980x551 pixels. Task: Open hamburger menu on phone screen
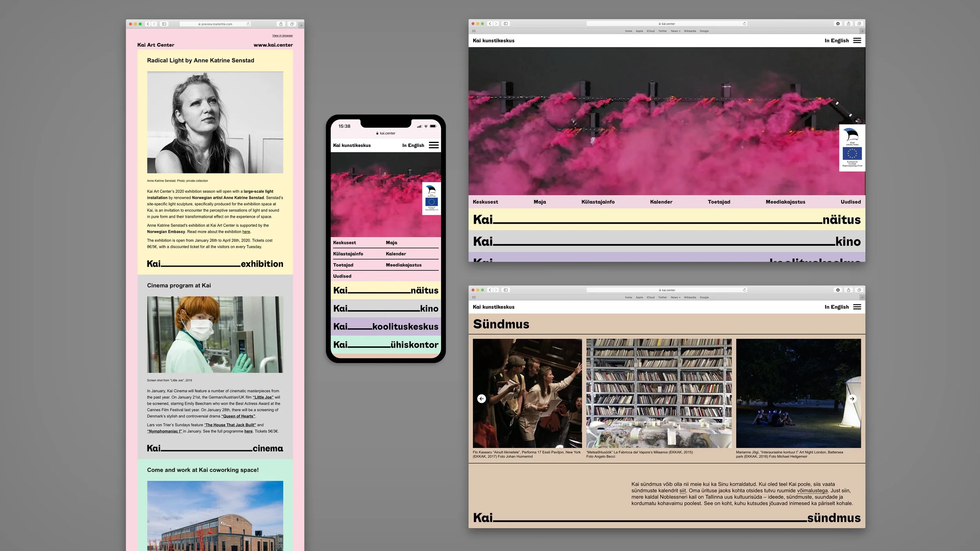tap(434, 145)
